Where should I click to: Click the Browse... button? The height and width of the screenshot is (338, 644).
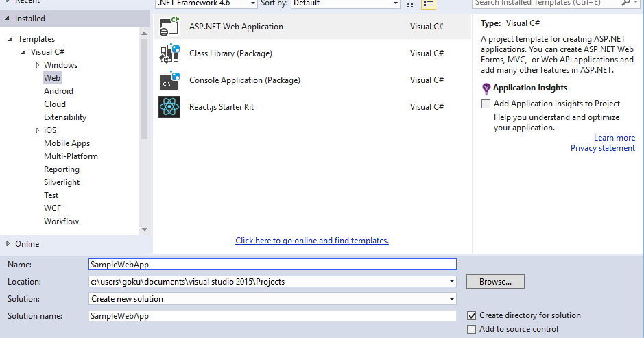[495, 282]
